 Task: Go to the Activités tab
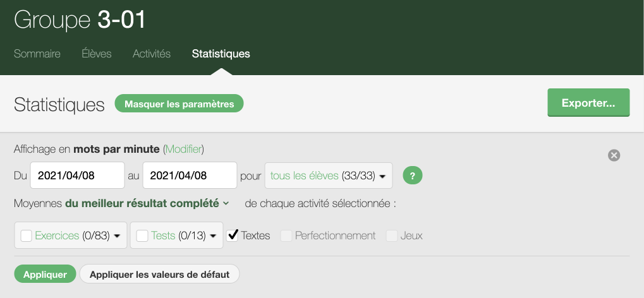tap(152, 54)
